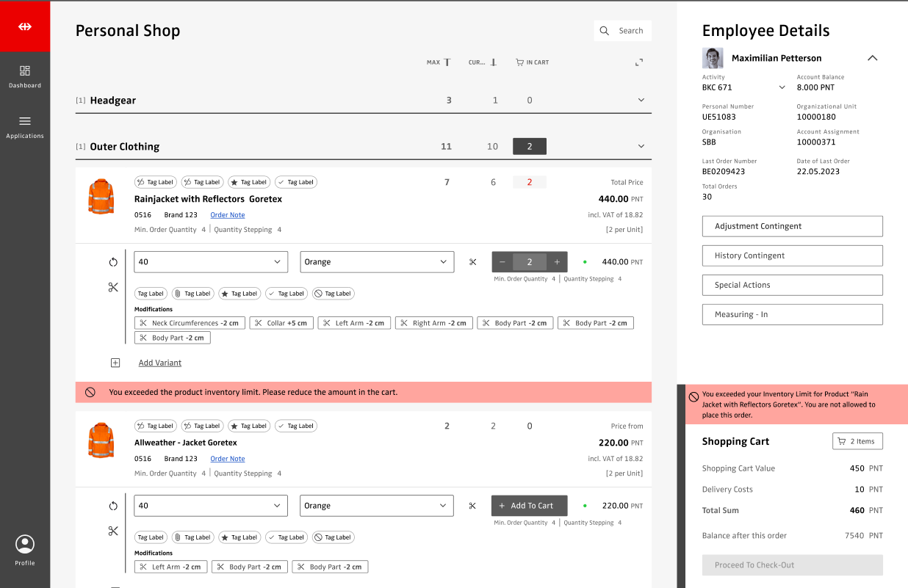Image resolution: width=908 pixels, height=588 pixels.
Task: Click the plus square Add Variant icon
Action: (115, 363)
